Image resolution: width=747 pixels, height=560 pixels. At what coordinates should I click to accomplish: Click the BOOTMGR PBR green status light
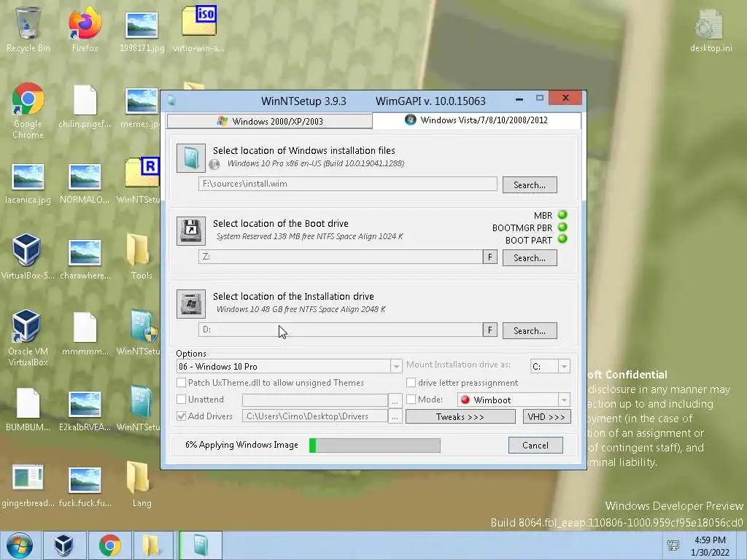[562, 227]
